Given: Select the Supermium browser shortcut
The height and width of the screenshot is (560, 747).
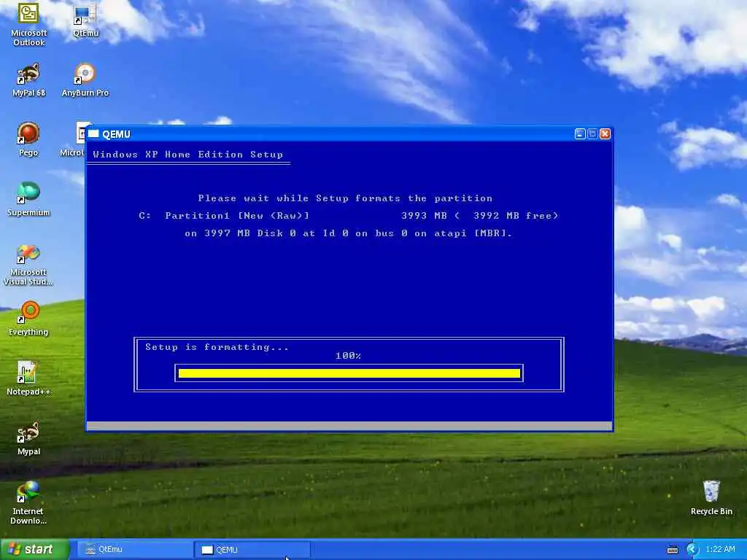Looking at the screenshot, I should pos(28,200).
